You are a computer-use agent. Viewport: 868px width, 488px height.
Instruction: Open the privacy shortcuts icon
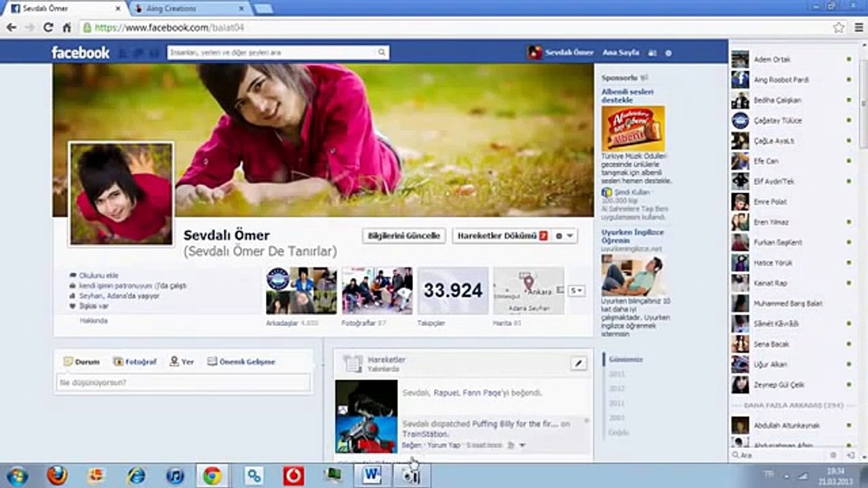click(652, 52)
